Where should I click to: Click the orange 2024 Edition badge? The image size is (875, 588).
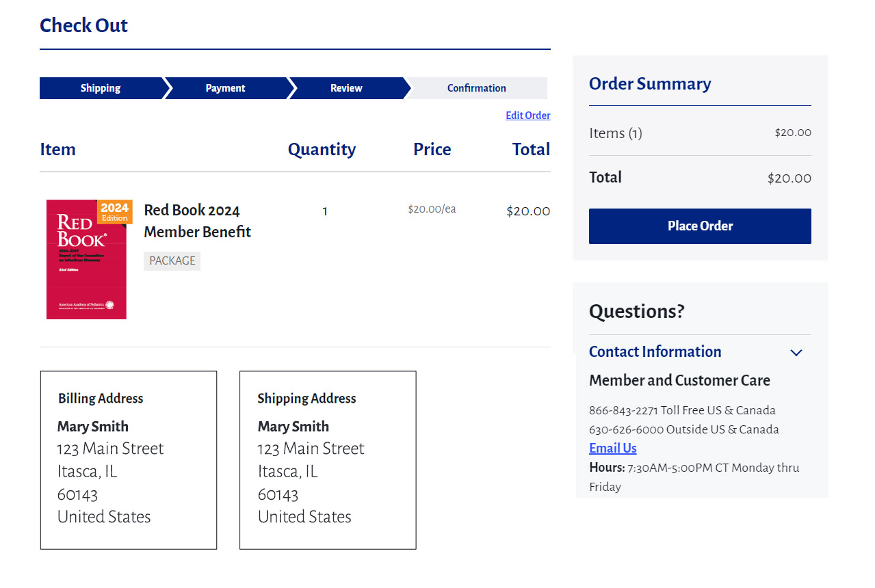[x=114, y=212]
